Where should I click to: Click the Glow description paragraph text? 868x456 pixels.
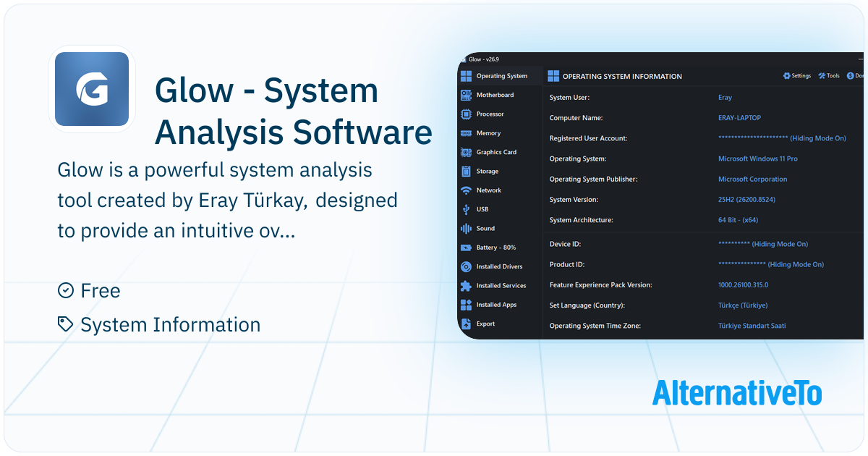[x=227, y=201]
